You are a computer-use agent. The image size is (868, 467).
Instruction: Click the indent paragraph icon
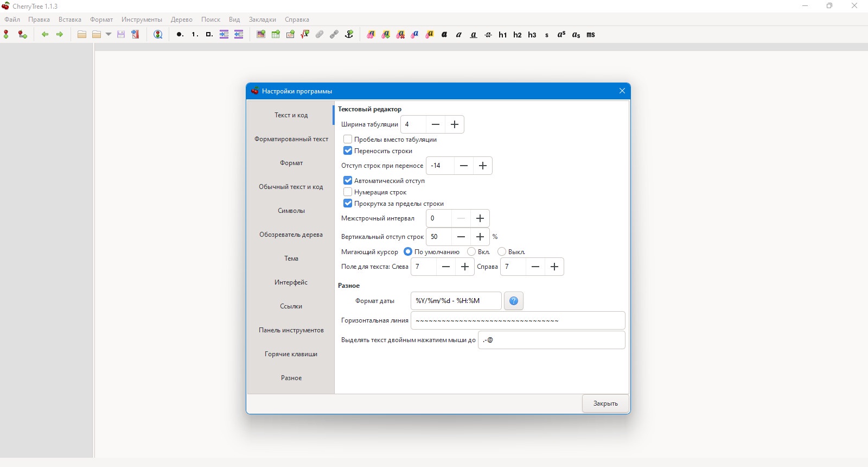coord(224,34)
